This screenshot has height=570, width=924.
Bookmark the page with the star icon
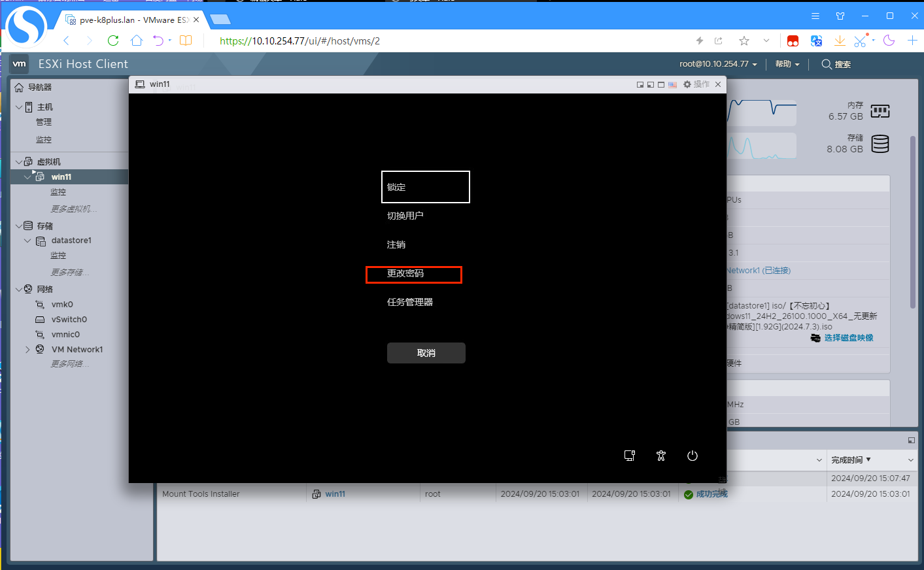click(744, 41)
